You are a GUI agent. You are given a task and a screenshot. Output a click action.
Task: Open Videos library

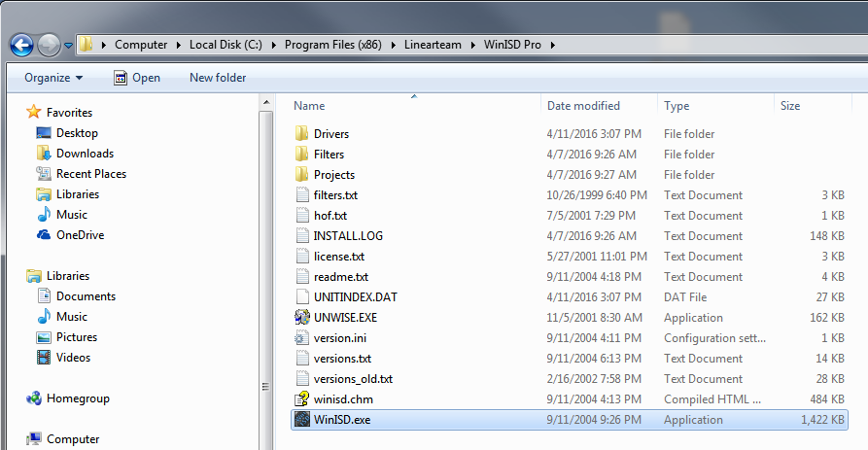(x=73, y=358)
